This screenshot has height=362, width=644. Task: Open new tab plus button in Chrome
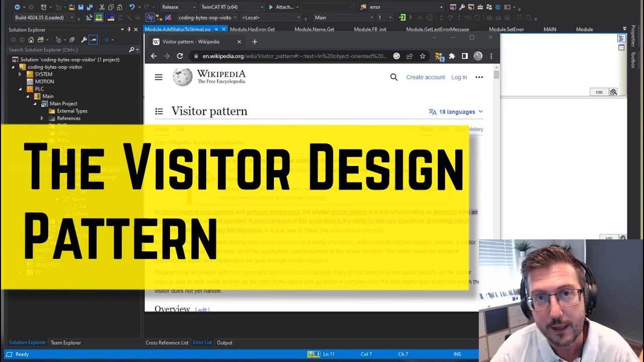255,42
